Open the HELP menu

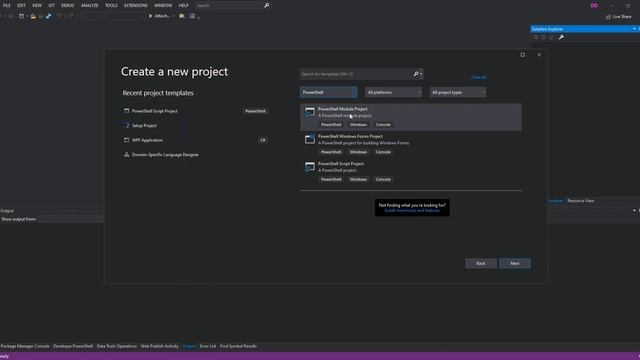pos(184,5)
